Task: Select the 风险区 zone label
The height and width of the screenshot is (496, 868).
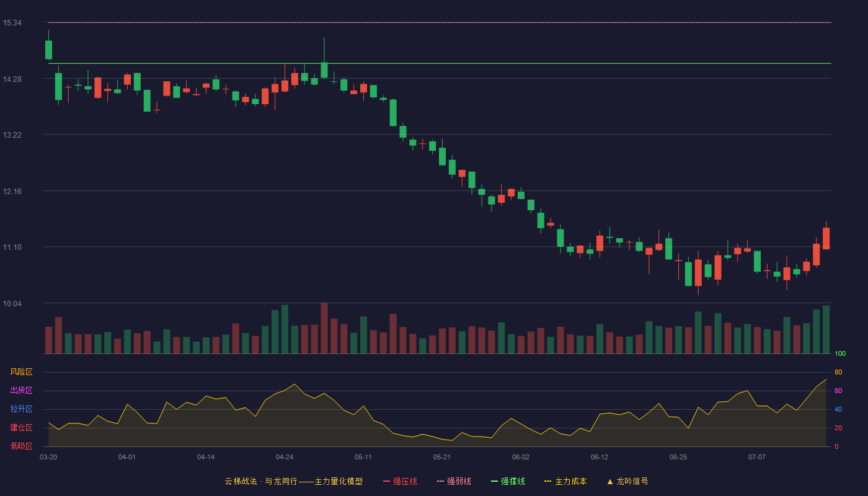Action: 21,372
